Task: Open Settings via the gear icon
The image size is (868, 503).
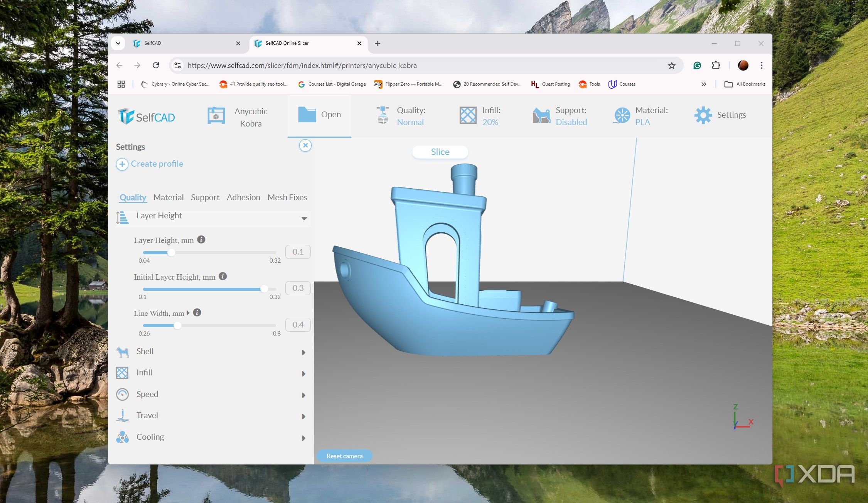Action: pyautogui.click(x=703, y=115)
